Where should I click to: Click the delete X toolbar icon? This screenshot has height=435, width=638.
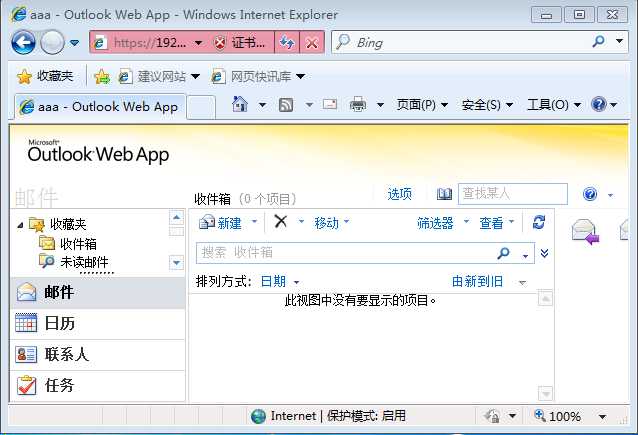click(281, 222)
